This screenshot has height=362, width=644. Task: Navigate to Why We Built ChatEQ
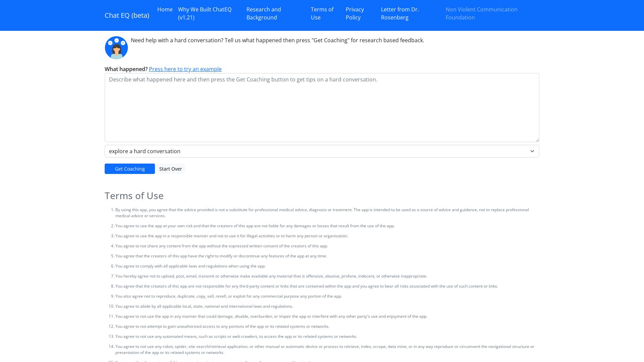coord(205,13)
